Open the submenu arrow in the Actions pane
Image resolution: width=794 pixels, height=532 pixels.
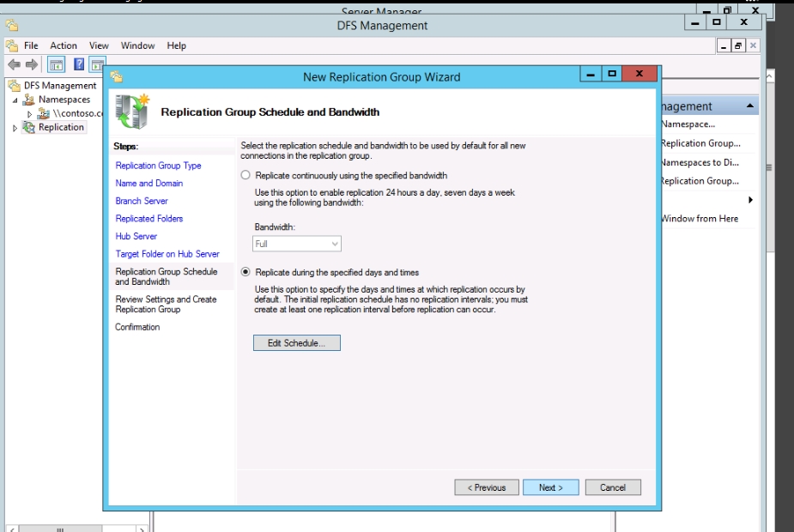[750, 200]
